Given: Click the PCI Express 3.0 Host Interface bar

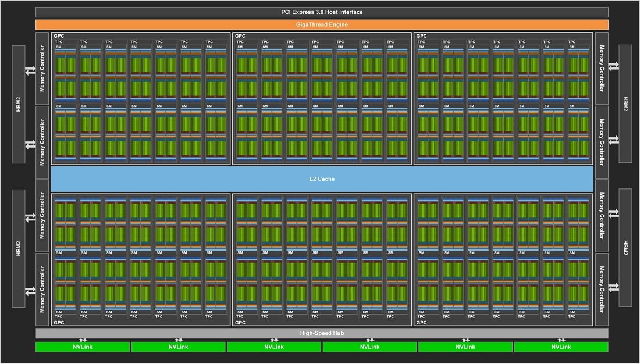Looking at the screenshot, I should pyautogui.click(x=322, y=12).
